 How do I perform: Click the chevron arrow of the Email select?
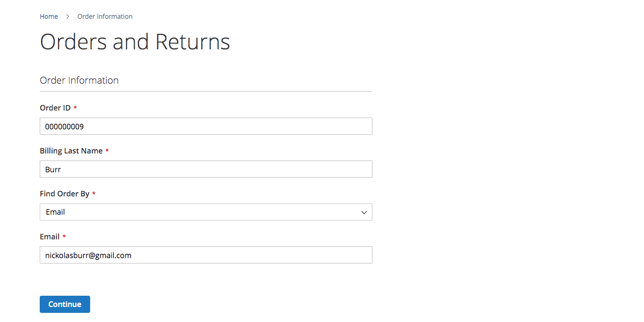pyautogui.click(x=364, y=213)
